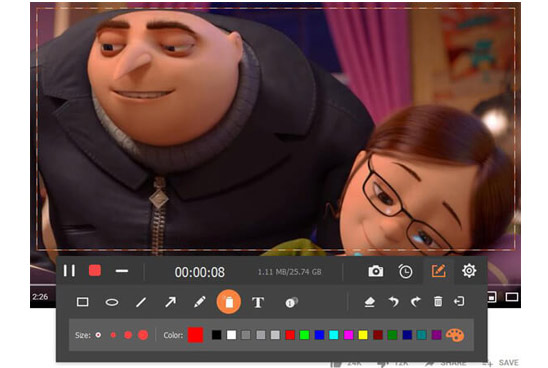Pick the white color swatch

click(231, 335)
